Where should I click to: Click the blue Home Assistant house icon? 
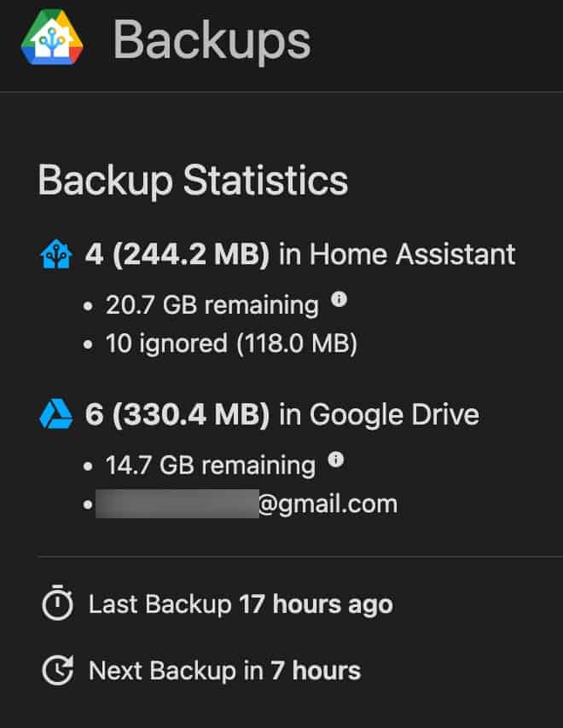56,254
